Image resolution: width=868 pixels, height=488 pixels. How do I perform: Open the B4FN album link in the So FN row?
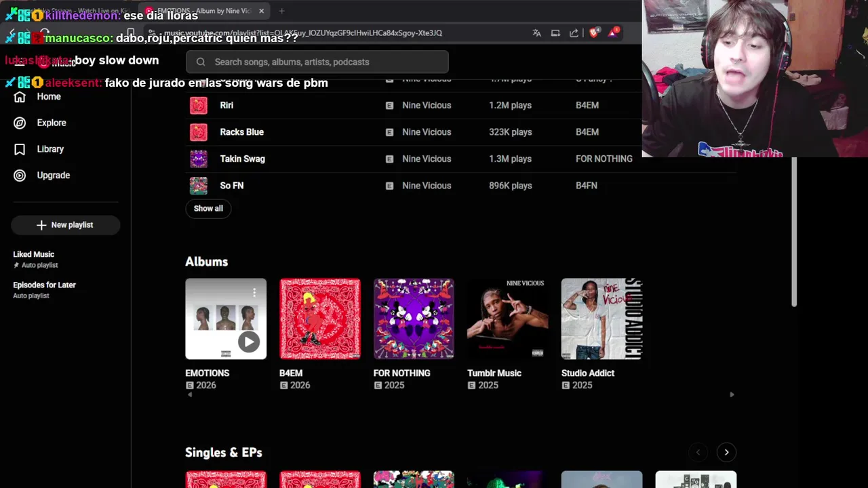coord(587,186)
